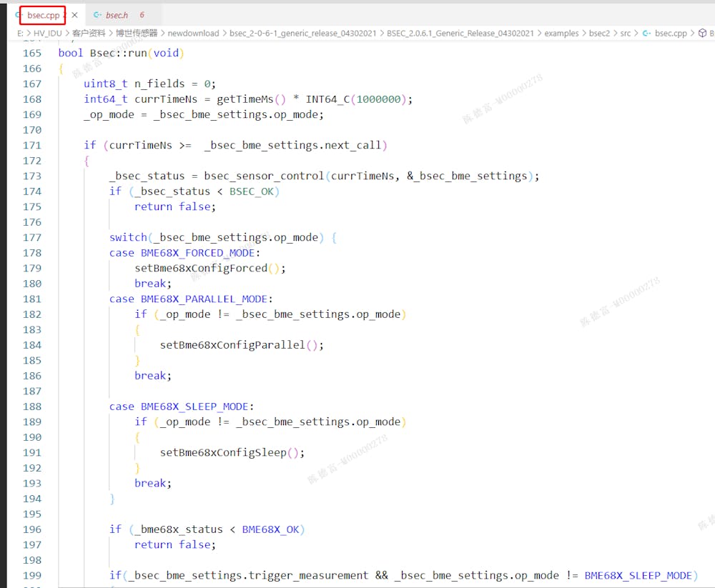Click the Bsec symbol cube icon in the breadcrumbs

(701, 33)
